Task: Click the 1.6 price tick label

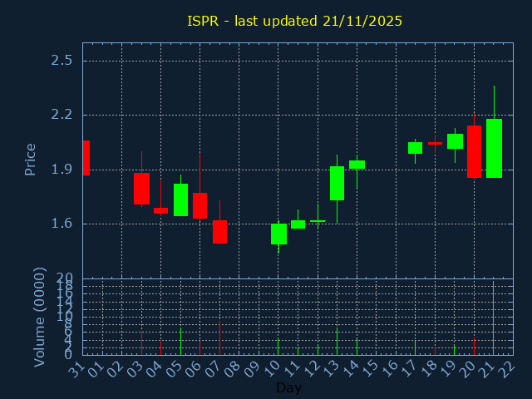Action: (60, 224)
